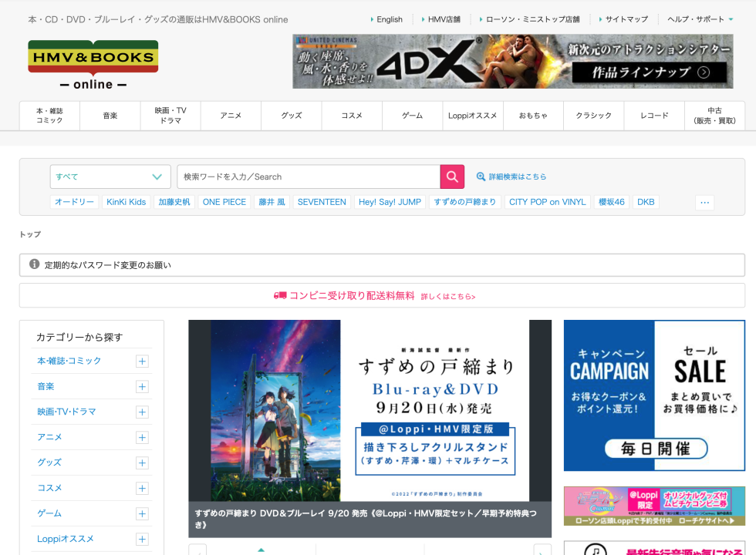Open the 4DX United Cinemas banner ad

512,61
